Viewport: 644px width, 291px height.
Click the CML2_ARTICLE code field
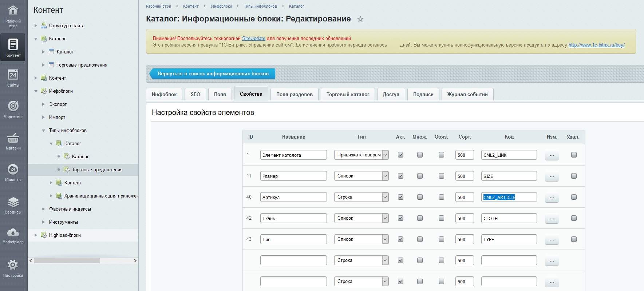coord(509,197)
